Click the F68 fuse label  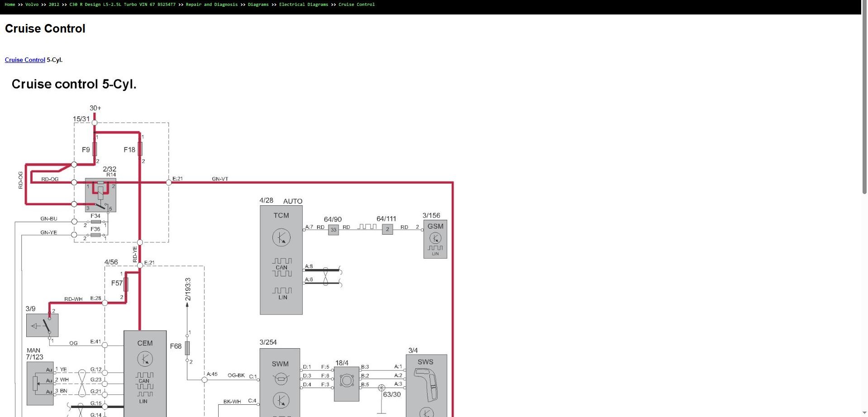tap(176, 346)
